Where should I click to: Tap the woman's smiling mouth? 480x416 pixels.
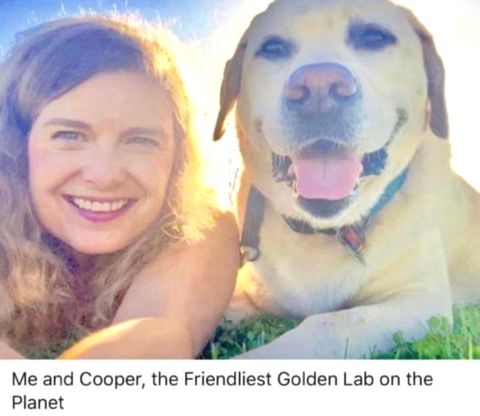pyautogui.click(x=99, y=206)
